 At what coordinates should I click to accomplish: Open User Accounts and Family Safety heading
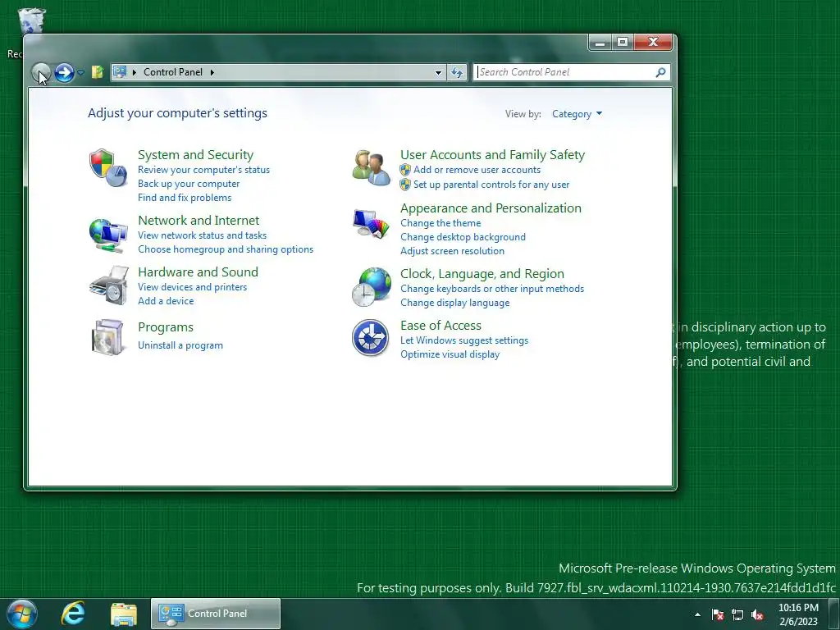coord(493,155)
